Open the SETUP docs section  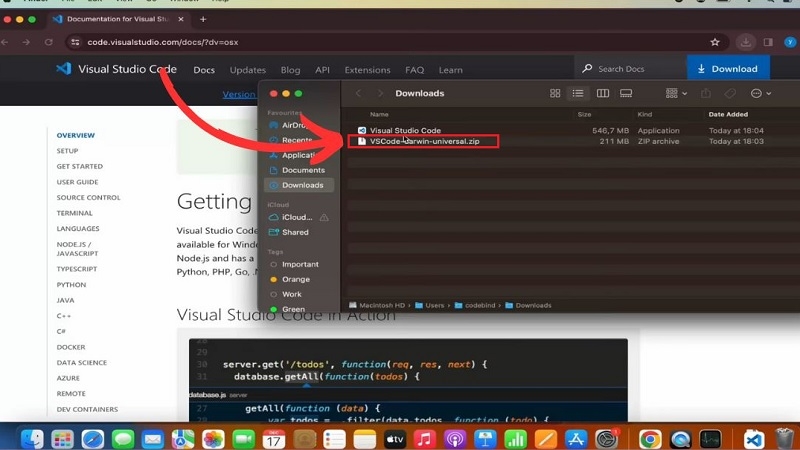tap(67, 151)
